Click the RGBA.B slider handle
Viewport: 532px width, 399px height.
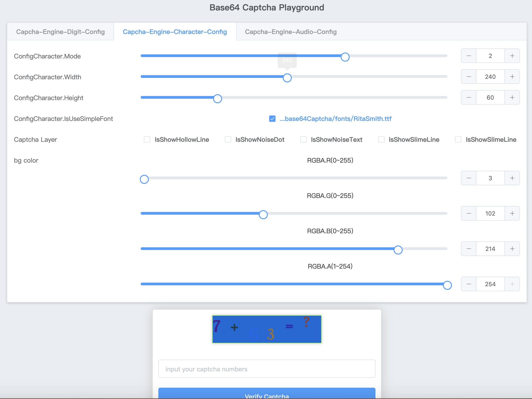(x=398, y=250)
